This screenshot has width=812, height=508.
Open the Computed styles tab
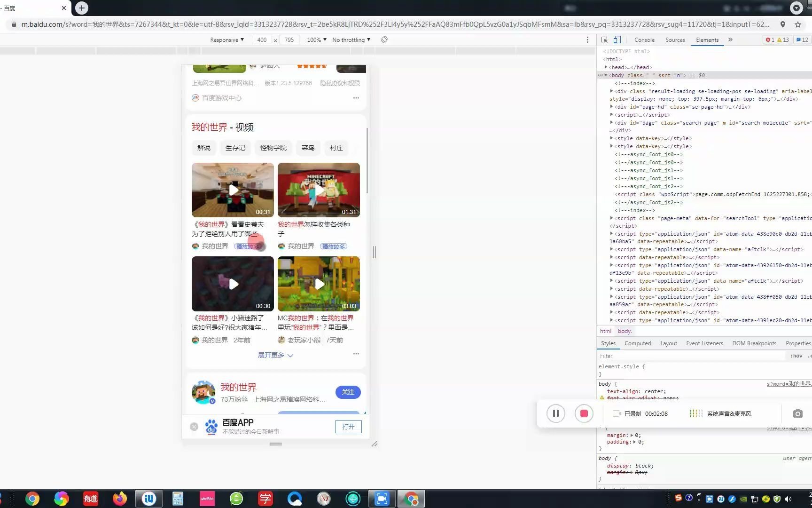638,343
